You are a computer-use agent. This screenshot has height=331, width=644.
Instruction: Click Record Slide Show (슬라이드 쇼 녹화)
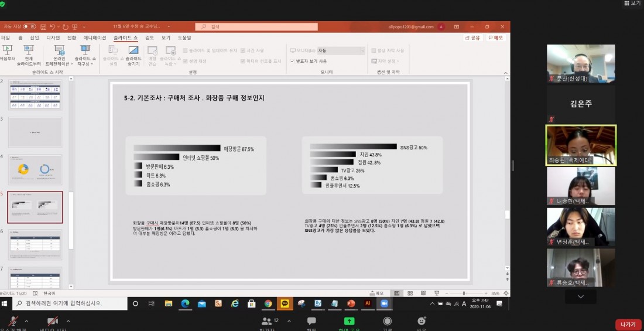coord(170,55)
